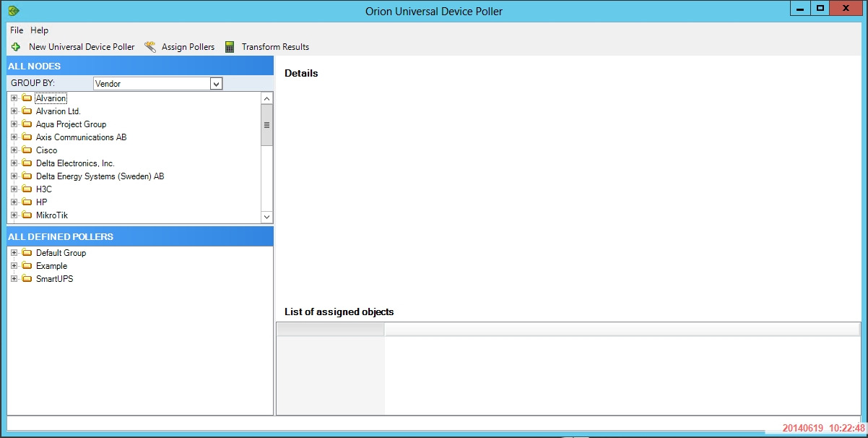
Task: Click the Delta Electronics, Inc. folder icon
Action: (27, 163)
